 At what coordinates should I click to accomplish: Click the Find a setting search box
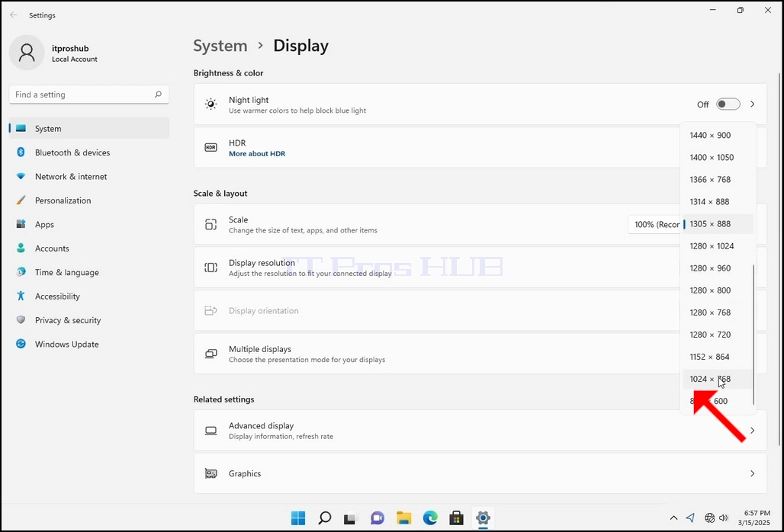(x=89, y=95)
